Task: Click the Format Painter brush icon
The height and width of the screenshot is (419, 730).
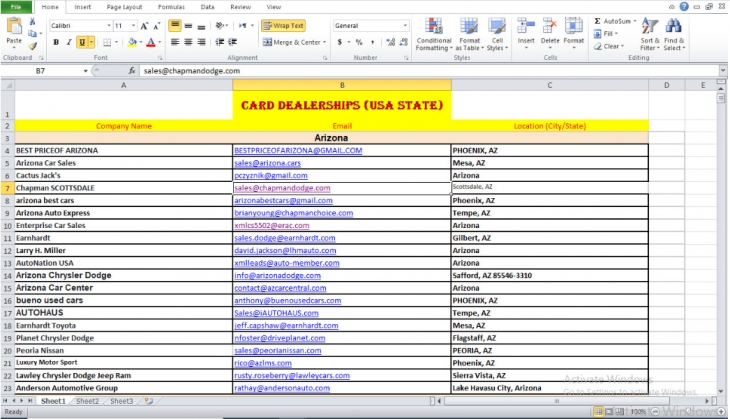Action: pyautogui.click(x=32, y=46)
